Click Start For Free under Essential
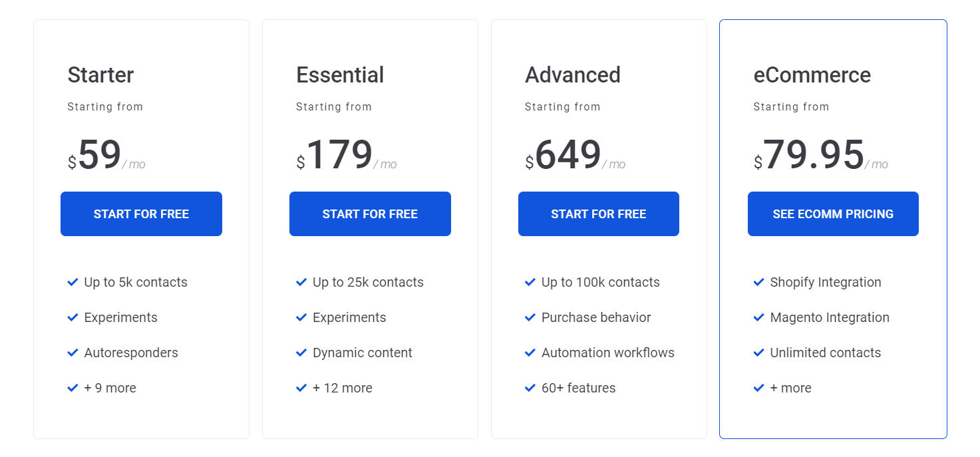This screenshot has width=980, height=457. click(x=370, y=214)
